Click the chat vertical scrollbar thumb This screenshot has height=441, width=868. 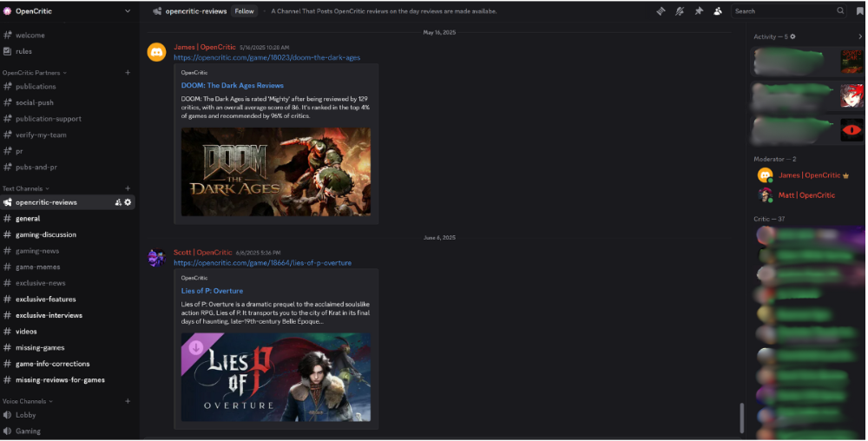pos(742,418)
